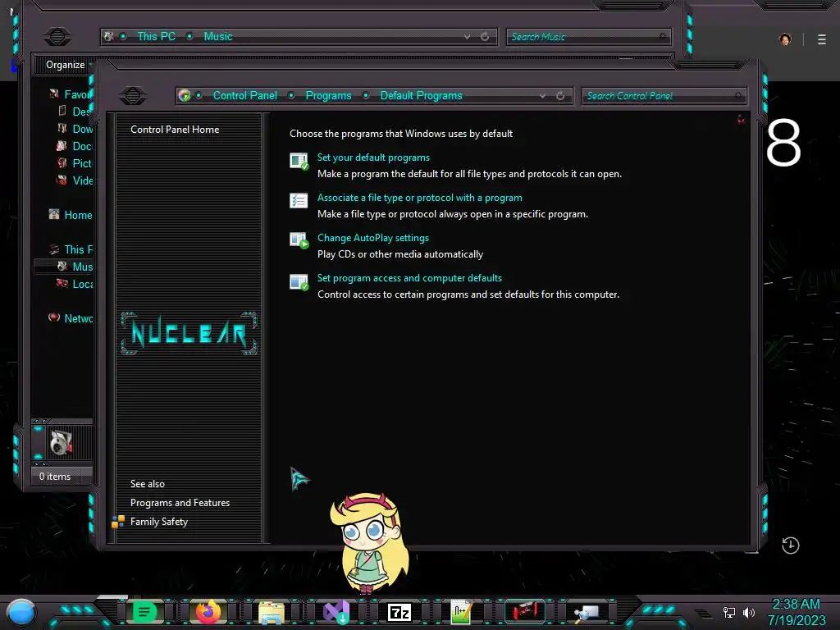The image size is (840, 630).
Task: Open the Control Panel taskbar item
Action: [587, 612]
